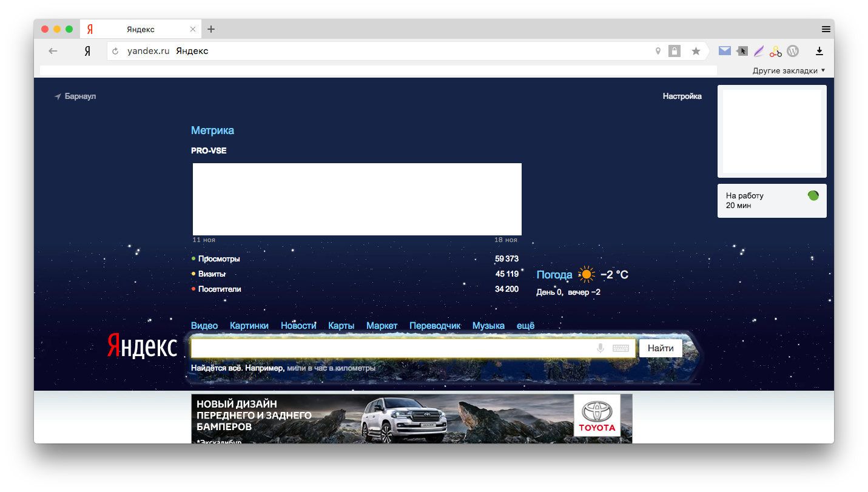Click the Посетители metric label
The width and height of the screenshot is (868, 492).
220,289
